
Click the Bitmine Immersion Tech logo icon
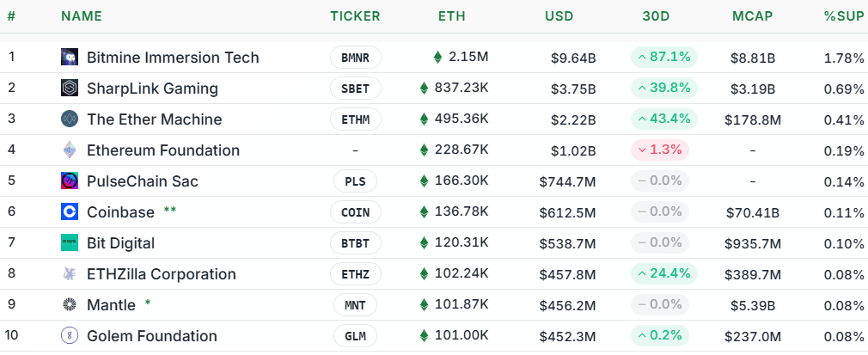pos(70,58)
